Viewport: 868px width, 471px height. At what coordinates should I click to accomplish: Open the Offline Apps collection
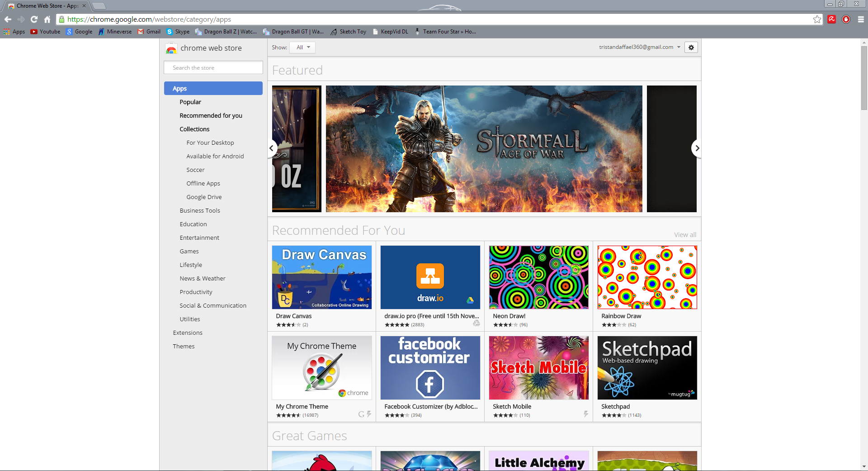[x=203, y=183]
